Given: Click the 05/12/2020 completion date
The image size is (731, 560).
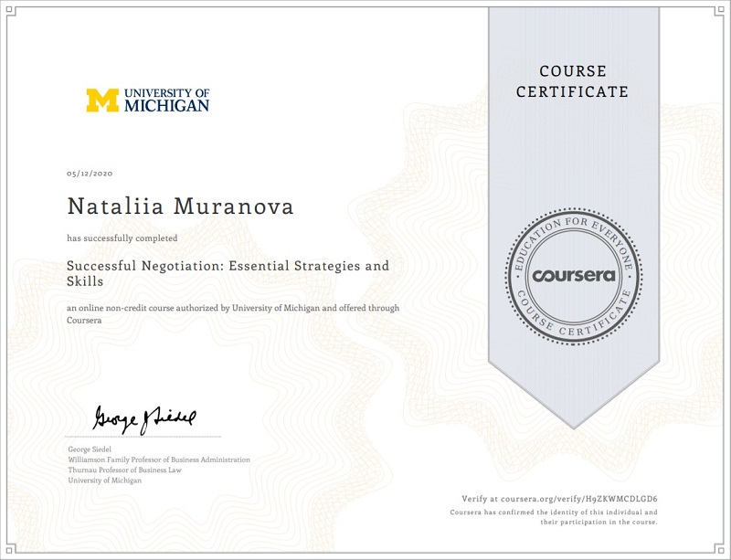Looking at the screenshot, I should click(90, 174).
